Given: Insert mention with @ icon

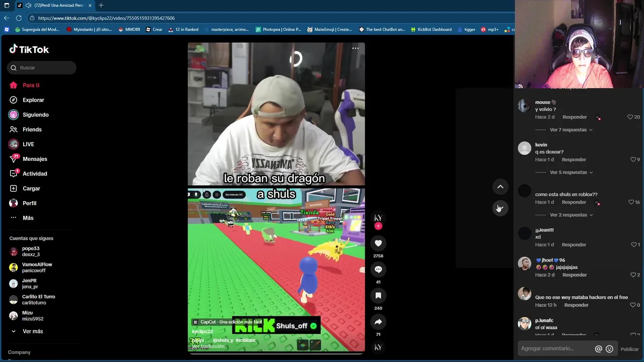Looking at the screenshot, I should tap(599, 349).
